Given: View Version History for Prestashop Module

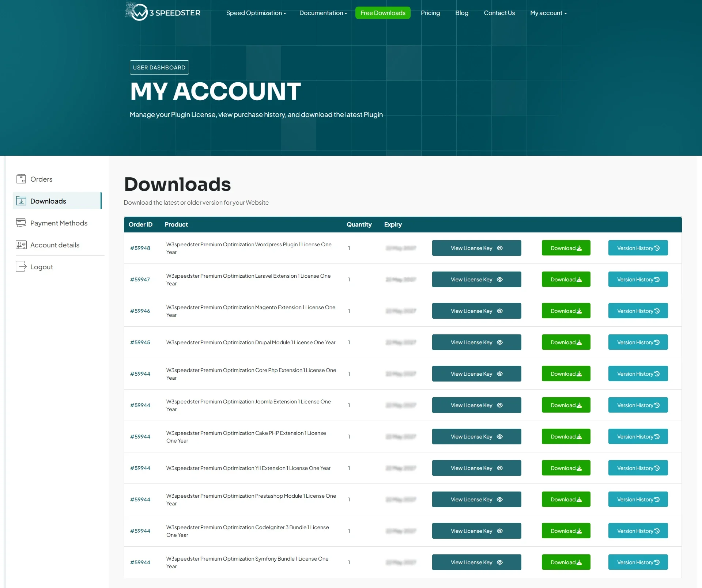Looking at the screenshot, I should (638, 499).
